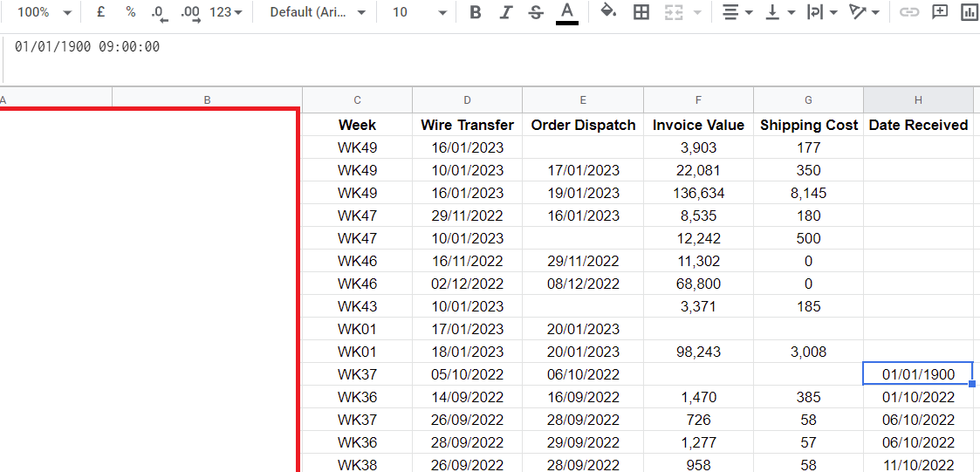Select column G header
The height and width of the screenshot is (472, 980).
click(x=809, y=100)
